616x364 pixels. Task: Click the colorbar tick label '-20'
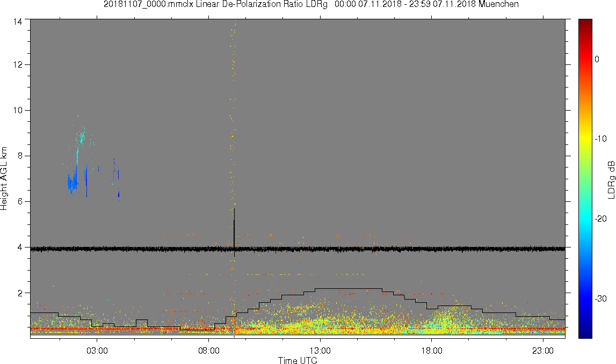(600, 219)
